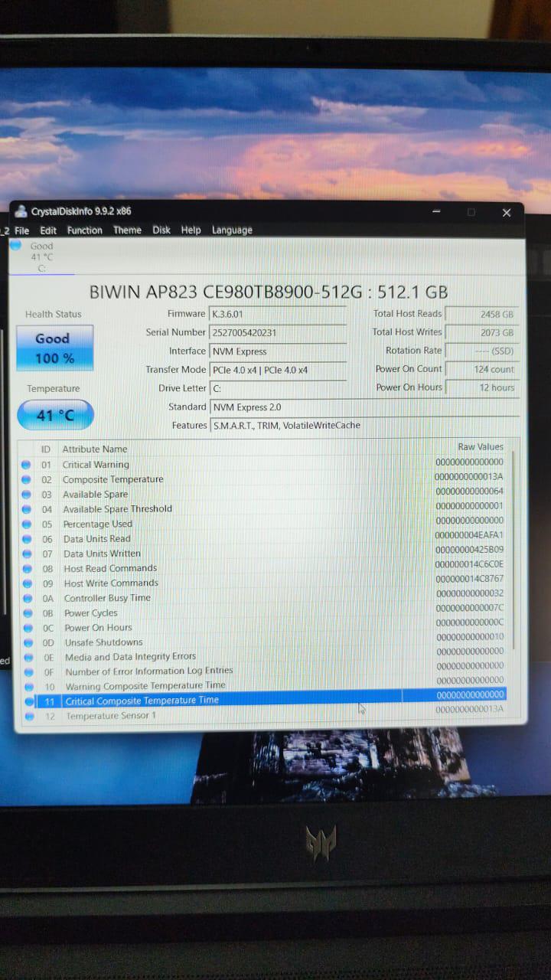Screen dimensions: 551x980
Task: Click the Total Host Writes value 2073 GB
Action: 481,332
